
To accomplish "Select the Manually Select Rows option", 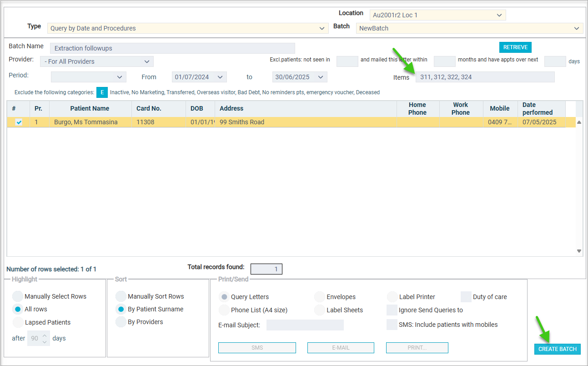I will pos(18,296).
